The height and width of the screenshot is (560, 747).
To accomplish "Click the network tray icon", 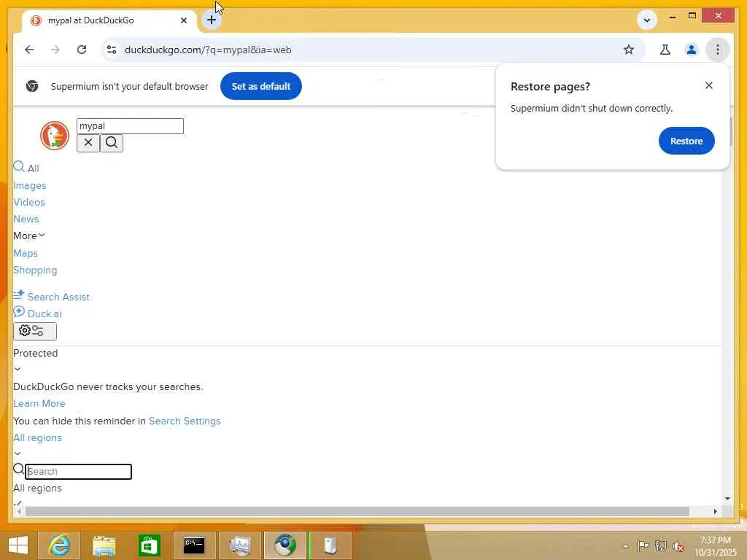I will tap(661, 545).
